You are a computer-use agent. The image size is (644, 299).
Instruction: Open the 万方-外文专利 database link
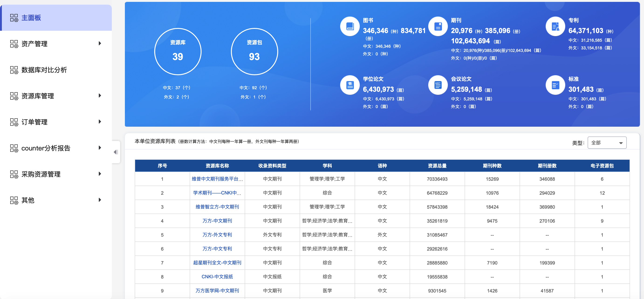click(x=217, y=235)
